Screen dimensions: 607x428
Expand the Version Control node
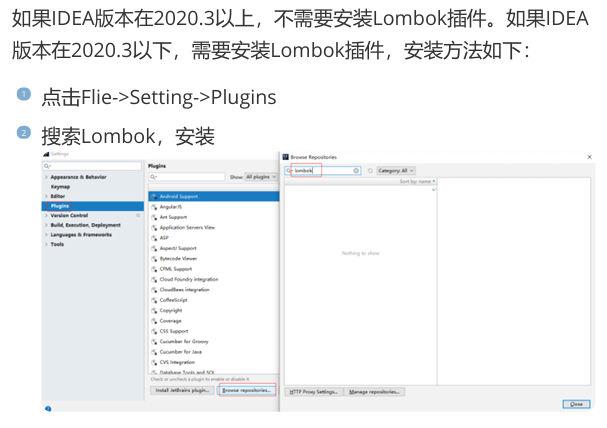click(x=46, y=216)
